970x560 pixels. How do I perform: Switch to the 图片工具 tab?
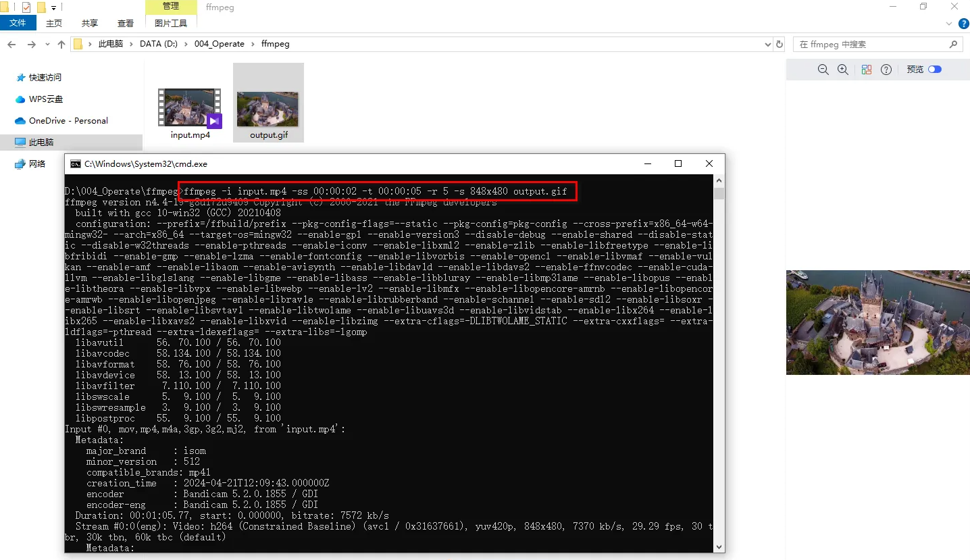point(171,23)
